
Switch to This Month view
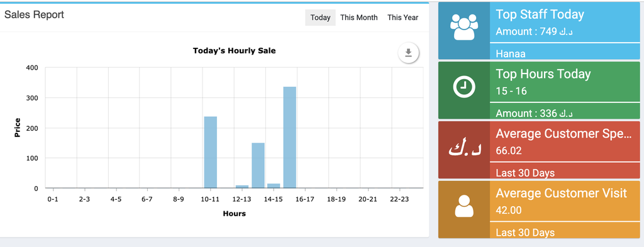click(x=359, y=18)
